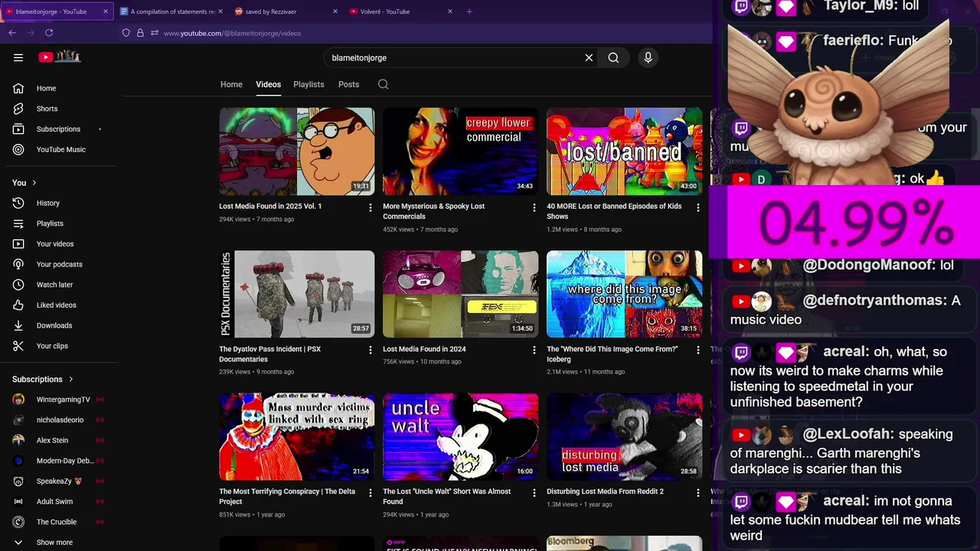Image resolution: width=980 pixels, height=551 pixels.
Task: Switch to the Playlists tab
Action: [x=309, y=84]
